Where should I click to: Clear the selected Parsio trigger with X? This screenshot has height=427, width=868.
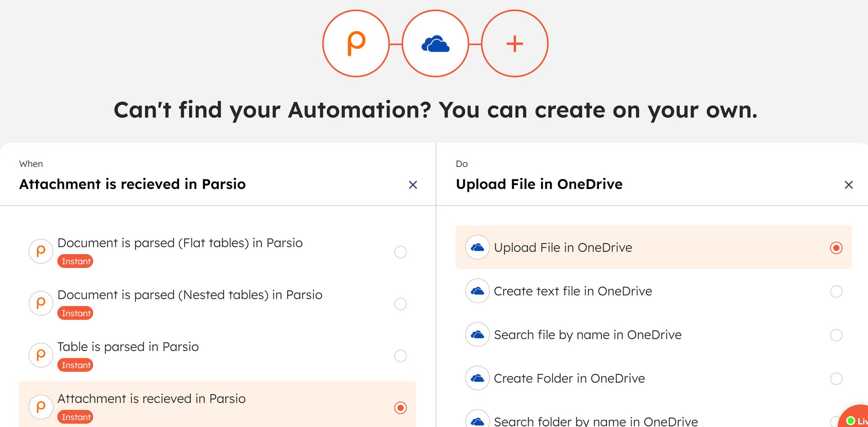pos(413,185)
